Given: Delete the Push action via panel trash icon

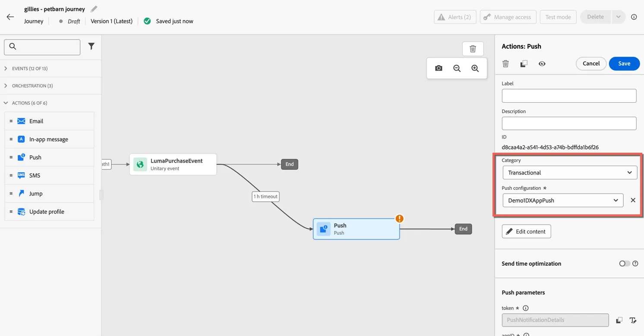Looking at the screenshot, I should [x=505, y=64].
